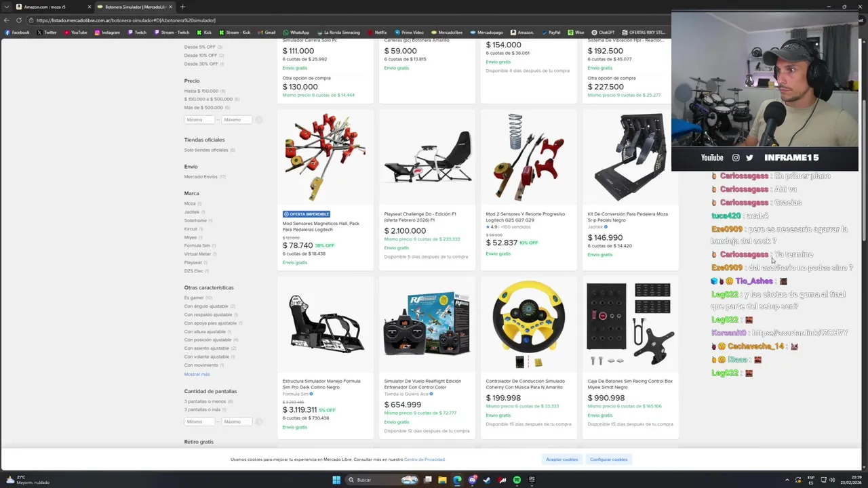This screenshot has height=488, width=868.
Task: Open Discord from the taskbar
Action: point(472,480)
